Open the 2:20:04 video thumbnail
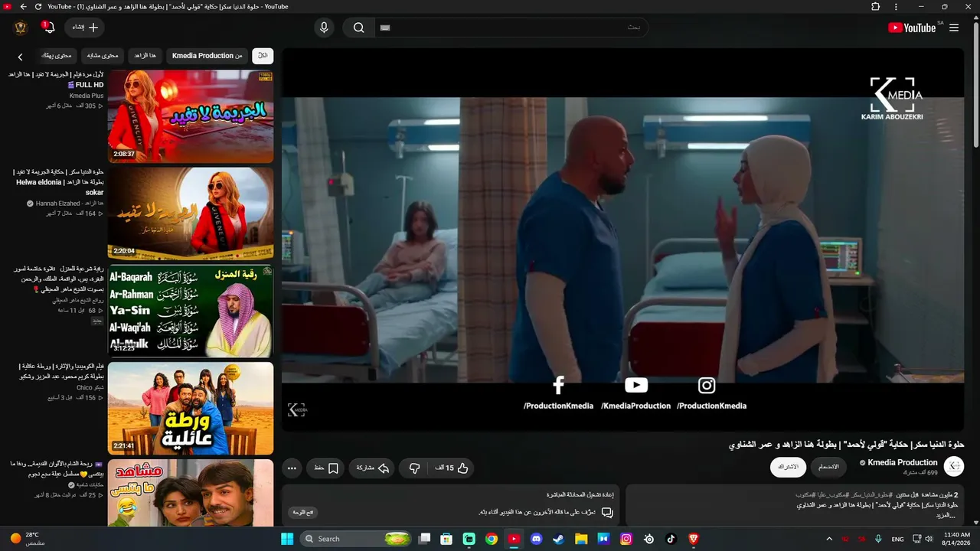980x551 pixels. pyautogui.click(x=191, y=214)
